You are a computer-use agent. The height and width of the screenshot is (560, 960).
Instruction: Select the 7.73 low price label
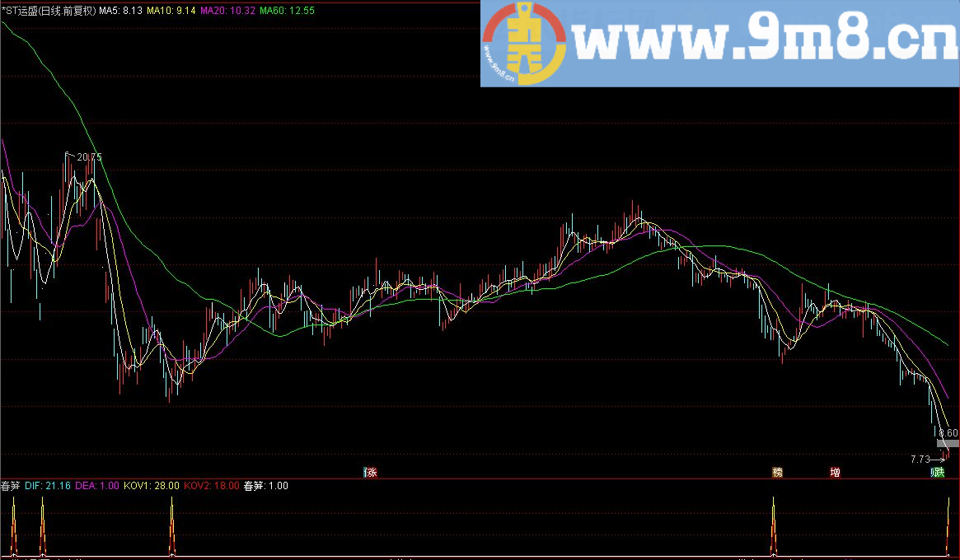(x=920, y=459)
